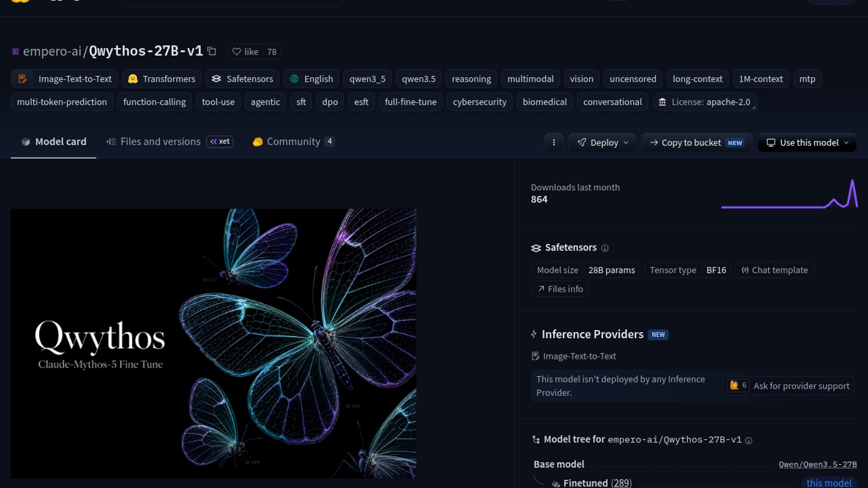This screenshot has height=488, width=868.
Task: Open the Qwen/Qwen3.5-27B base model link
Action: pyautogui.click(x=817, y=465)
